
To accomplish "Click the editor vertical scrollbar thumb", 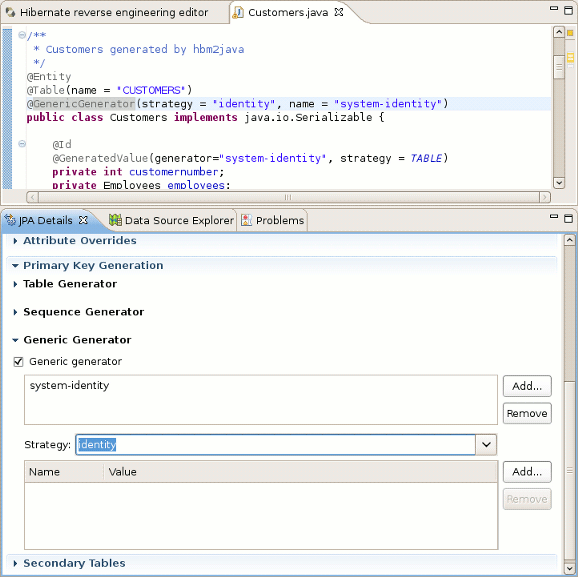I will [x=559, y=67].
